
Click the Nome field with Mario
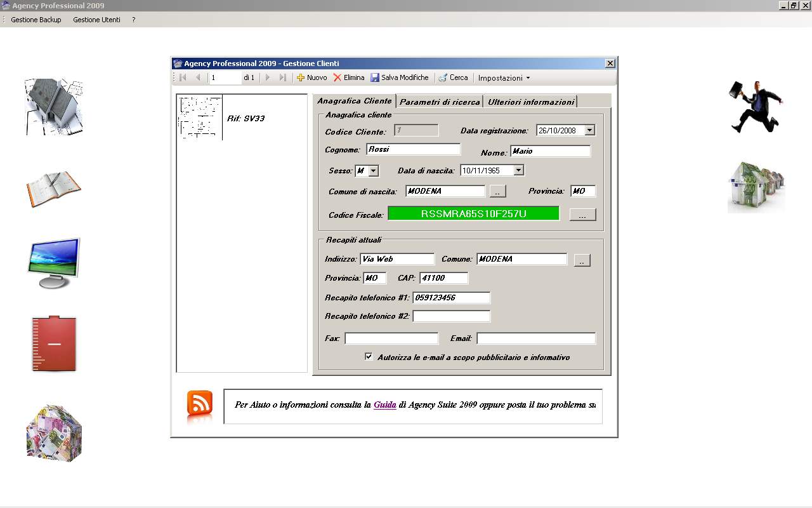(551, 151)
